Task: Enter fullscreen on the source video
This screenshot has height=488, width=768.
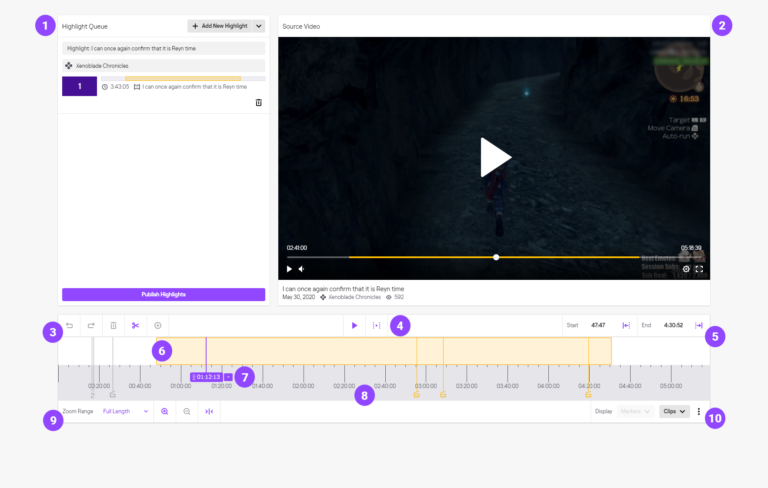Action: 699,269
